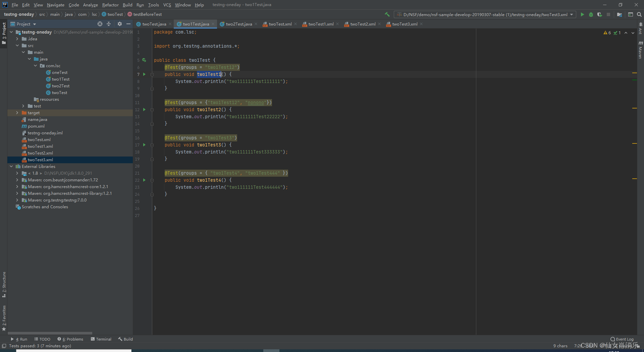Toggle fold marker at line 22

[152, 180]
